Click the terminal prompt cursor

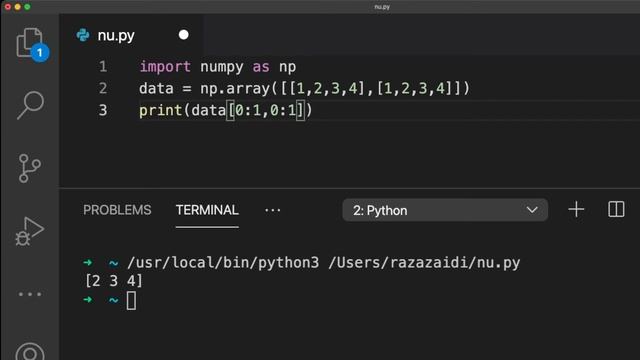pyautogui.click(x=131, y=301)
